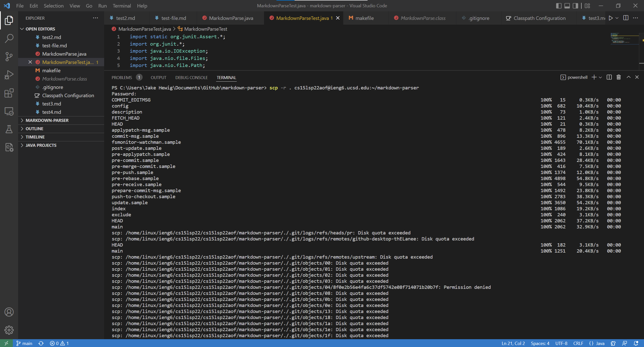Click the CRLF line ending indicator
The height and width of the screenshot is (347, 644).
(x=578, y=343)
